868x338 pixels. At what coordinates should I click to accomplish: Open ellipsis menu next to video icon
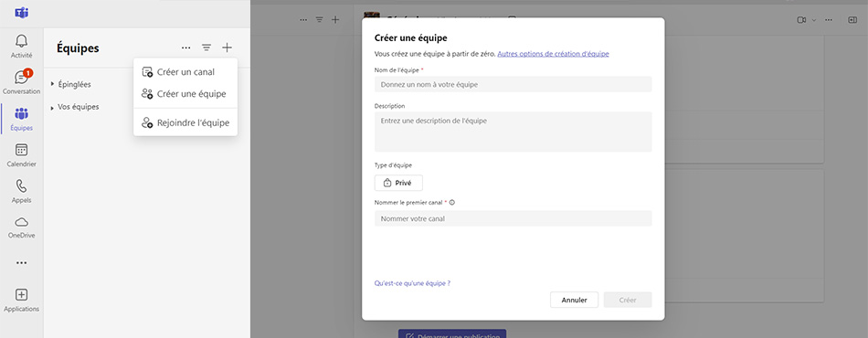pos(829,20)
